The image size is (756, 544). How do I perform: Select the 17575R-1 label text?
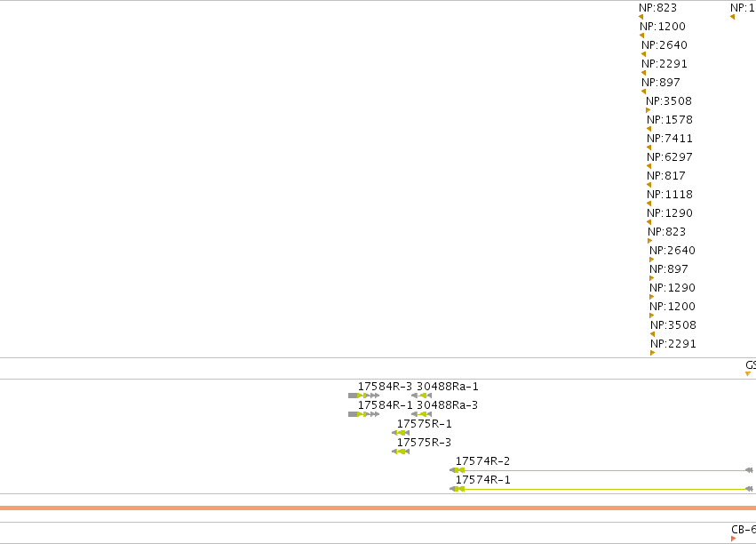click(425, 424)
